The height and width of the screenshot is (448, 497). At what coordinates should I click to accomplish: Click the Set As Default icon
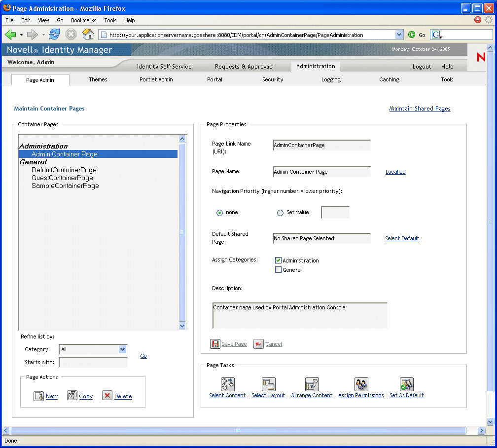[406, 384]
